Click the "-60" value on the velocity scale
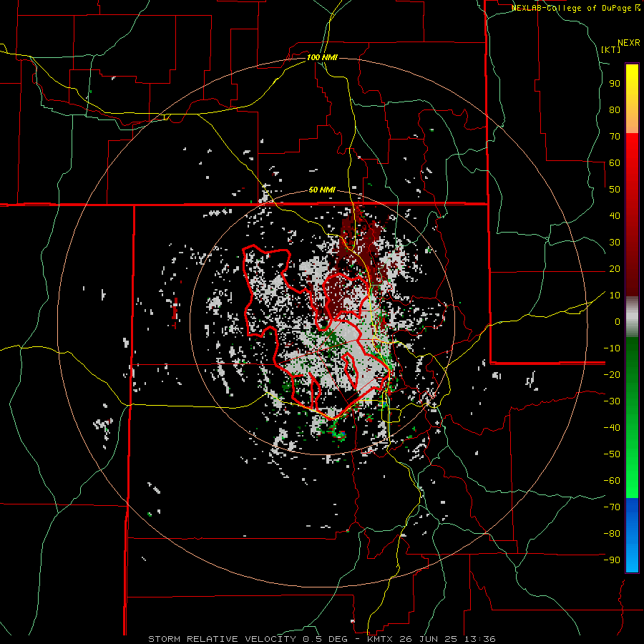 (x=612, y=481)
